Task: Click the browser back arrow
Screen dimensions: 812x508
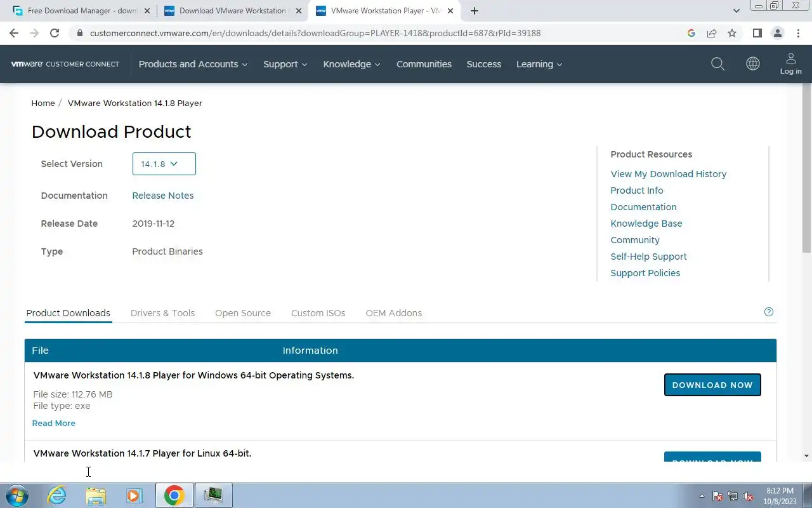Action: (x=14, y=33)
